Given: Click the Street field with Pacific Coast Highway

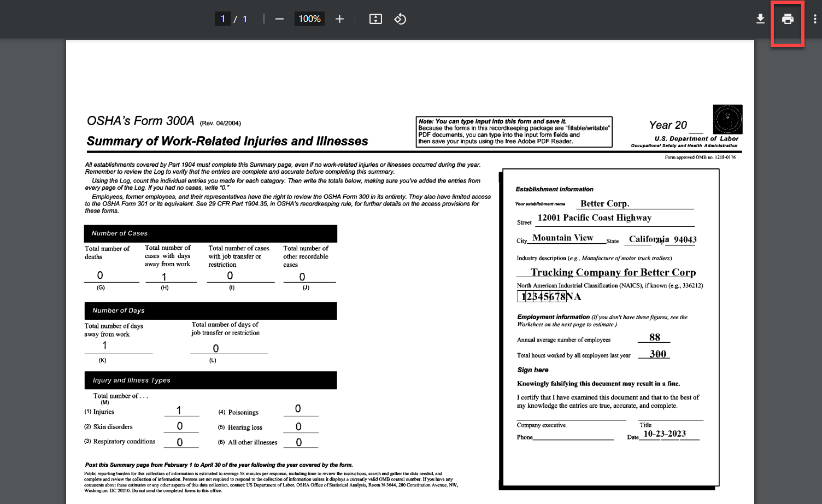Looking at the screenshot, I should point(614,218).
